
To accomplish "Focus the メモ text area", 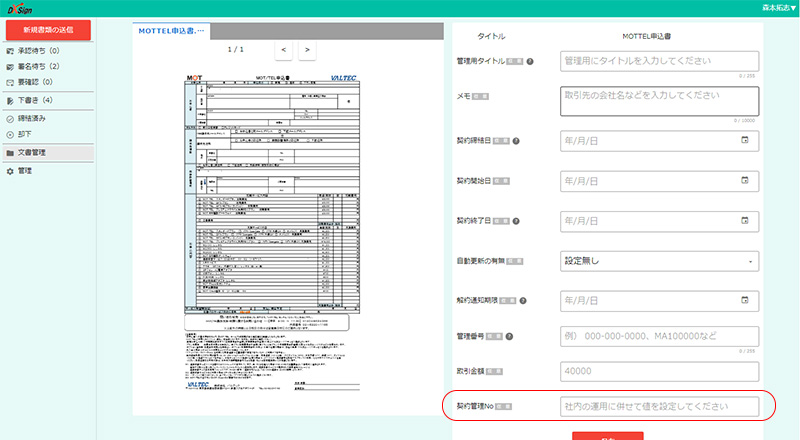I will point(659,101).
